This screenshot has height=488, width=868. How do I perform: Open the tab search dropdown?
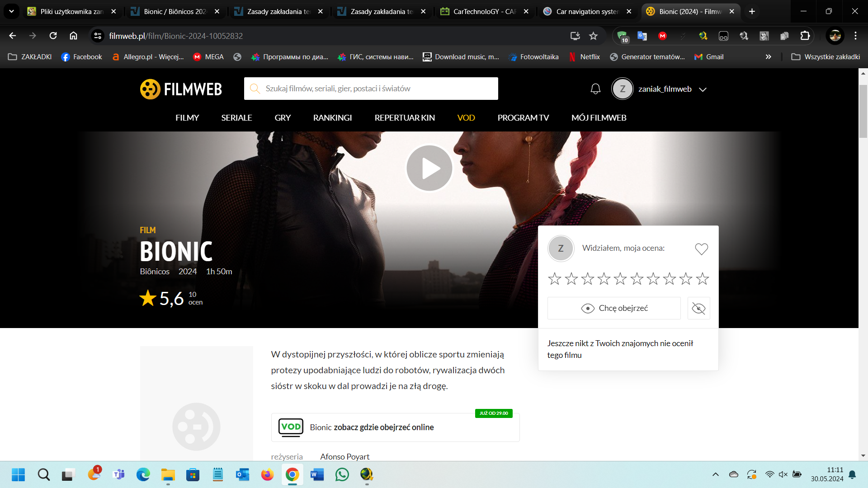(11, 11)
